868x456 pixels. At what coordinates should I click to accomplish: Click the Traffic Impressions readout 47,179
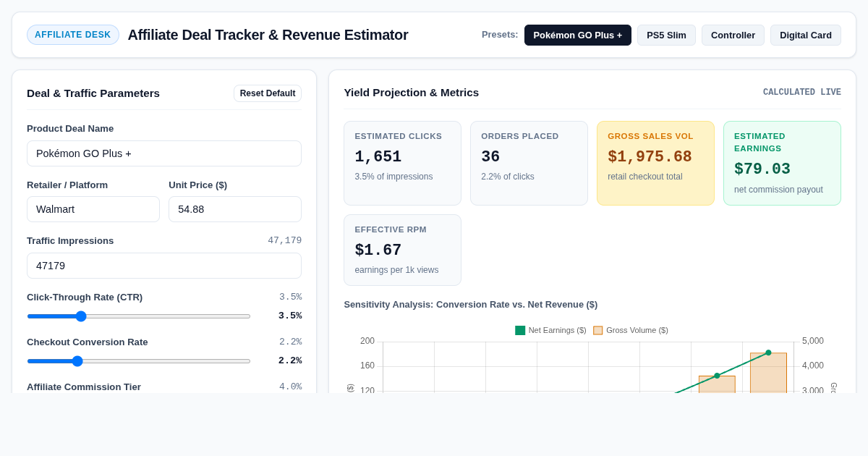click(x=285, y=241)
